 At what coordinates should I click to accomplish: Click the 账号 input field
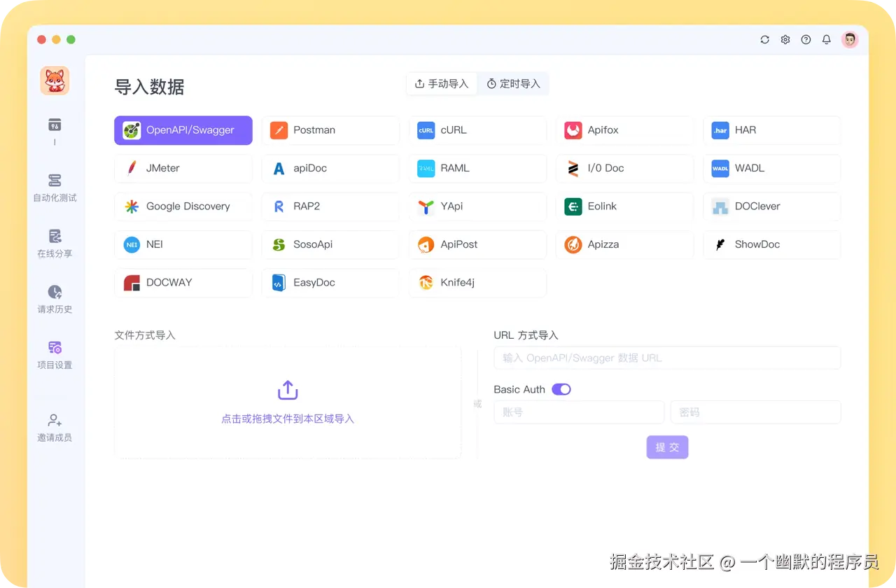click(579, 412)
